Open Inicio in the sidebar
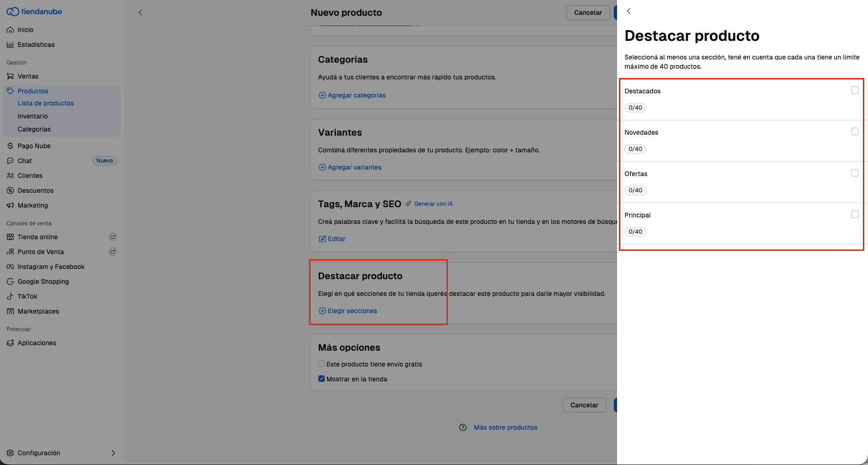 pyautogui.click(x=26, y=30)
